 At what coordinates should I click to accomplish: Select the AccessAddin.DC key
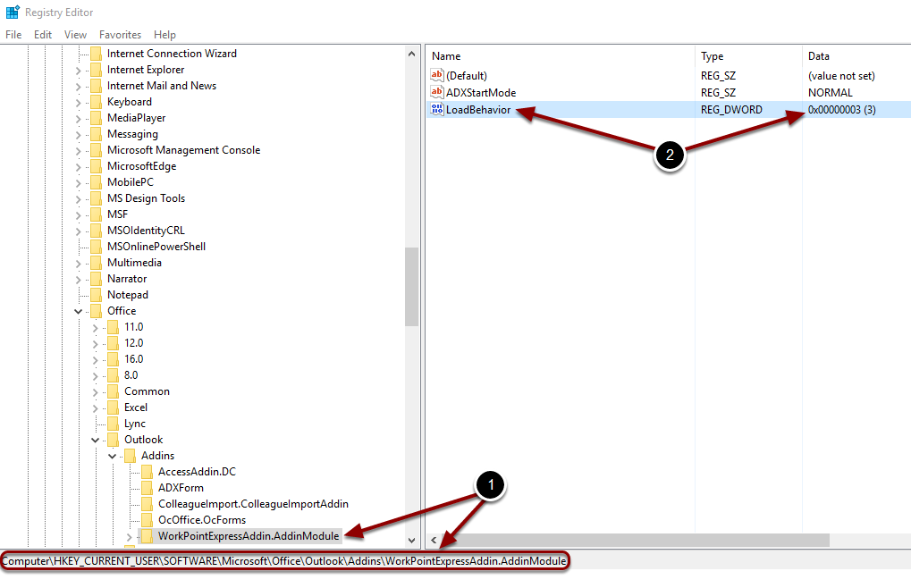pos(197,472)
